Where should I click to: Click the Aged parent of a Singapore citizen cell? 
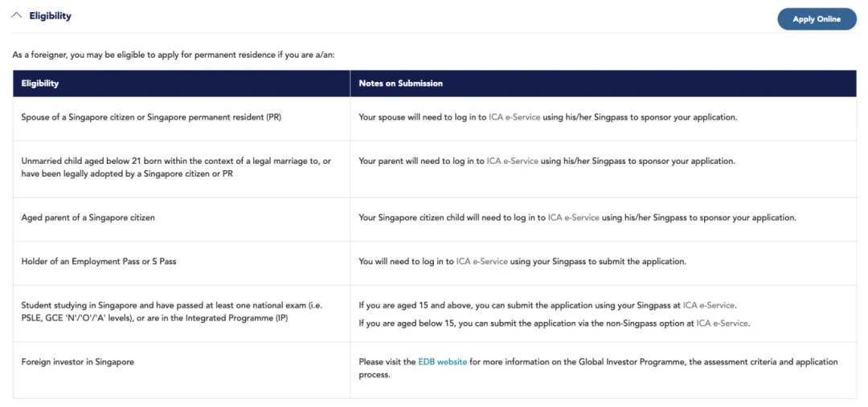point(182,219)
